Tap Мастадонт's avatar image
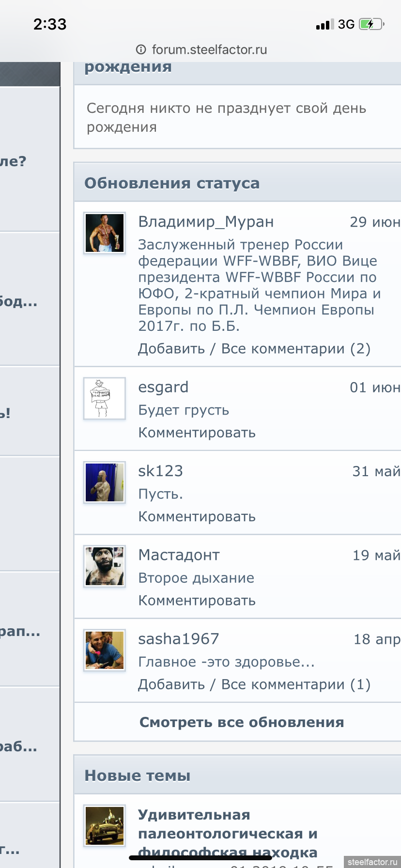Screen dimensions: 401x868 click(x=105, y=566)
